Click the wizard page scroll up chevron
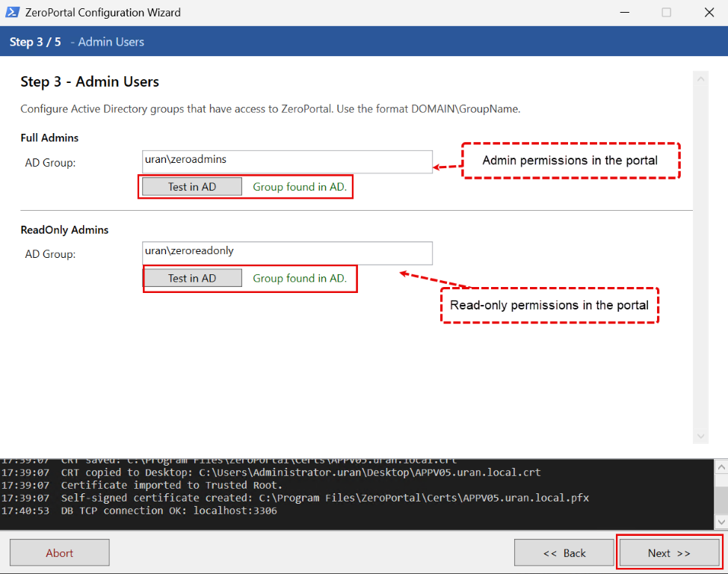Image resolution: width=728 pixels, height=574 pixels. (x=700, y=79)
